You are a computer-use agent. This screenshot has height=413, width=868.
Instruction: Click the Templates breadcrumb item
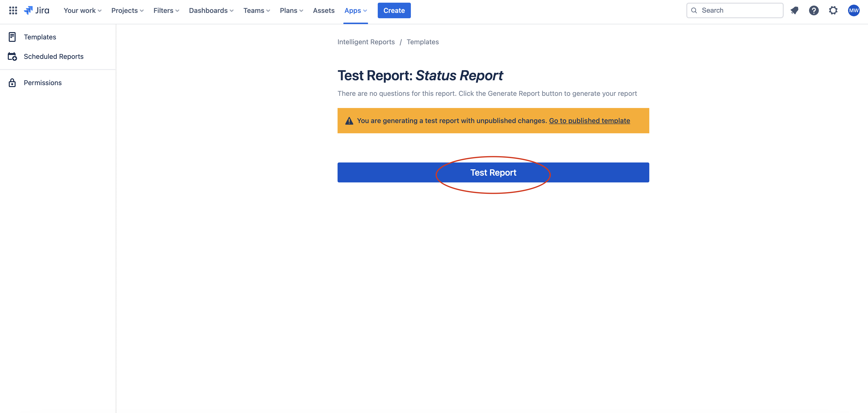coord(422,41)
